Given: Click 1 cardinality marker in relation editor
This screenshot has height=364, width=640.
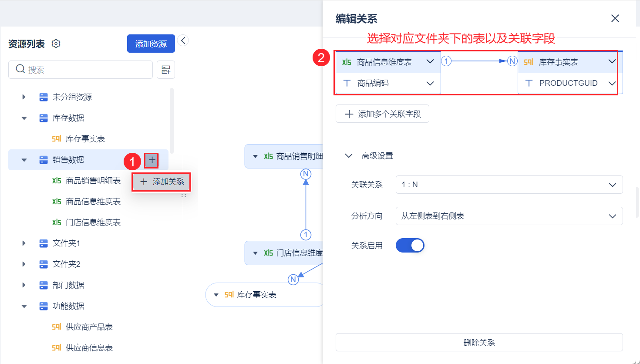Looking at the screenshot, I should click(x=446, y=61).
